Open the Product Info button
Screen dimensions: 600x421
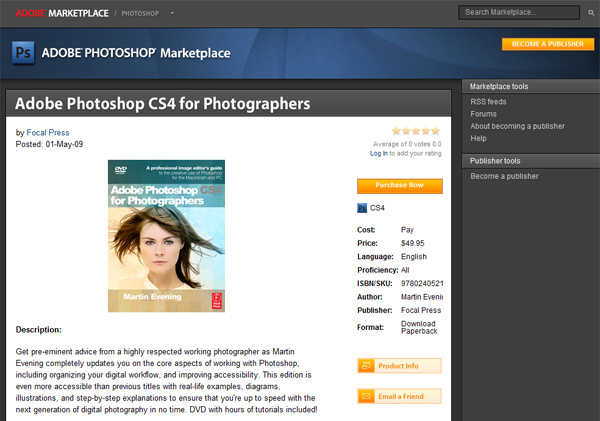[399, 366]
